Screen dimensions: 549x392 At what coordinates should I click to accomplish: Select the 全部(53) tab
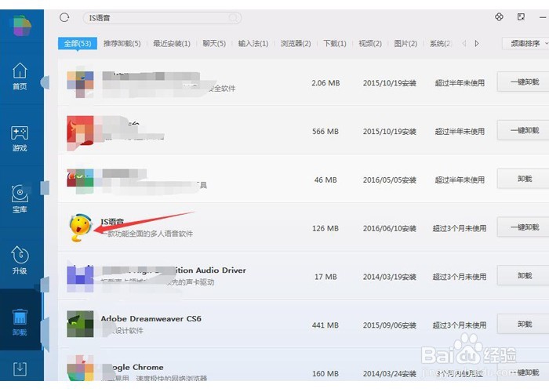pyautogui.click(x=78, y=43)
